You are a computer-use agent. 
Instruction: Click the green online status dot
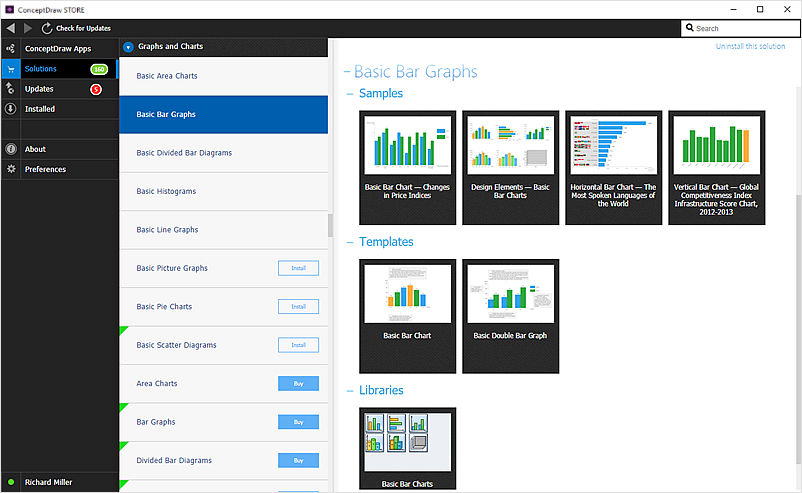point(11,482)
